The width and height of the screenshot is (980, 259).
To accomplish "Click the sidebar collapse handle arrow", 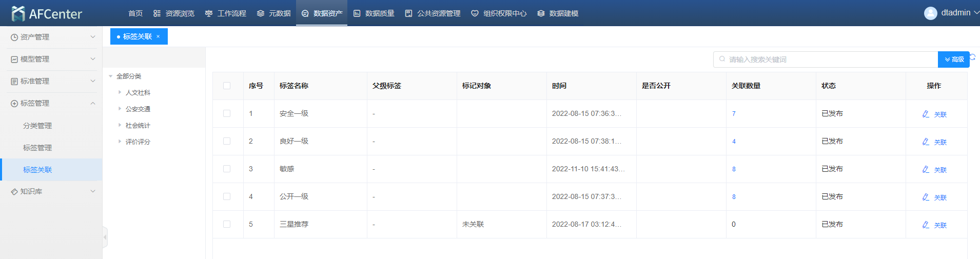I will coord(105,237).
